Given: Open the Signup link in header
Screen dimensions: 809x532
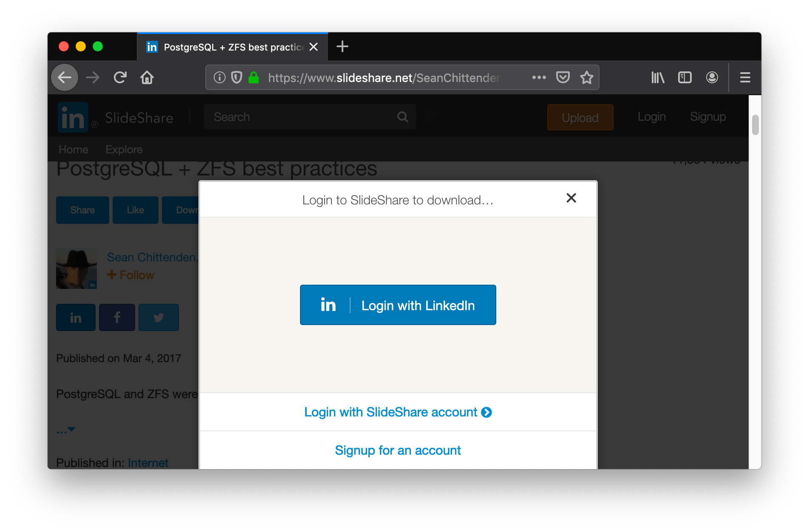Looking at the screenshot, I should pos(708,117).
